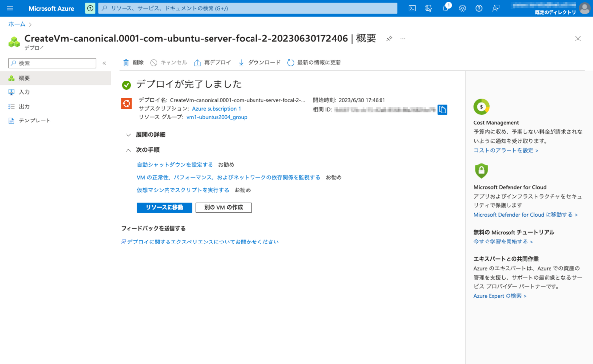
Task: Open directories and subscriptions filter icon
Action: tap(429, 8)
